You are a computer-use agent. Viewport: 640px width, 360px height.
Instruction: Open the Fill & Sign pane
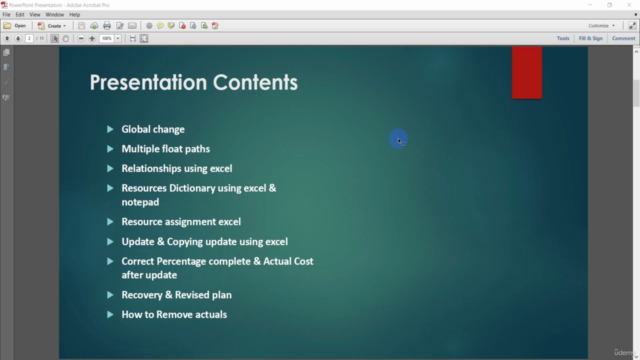[591, 38]
